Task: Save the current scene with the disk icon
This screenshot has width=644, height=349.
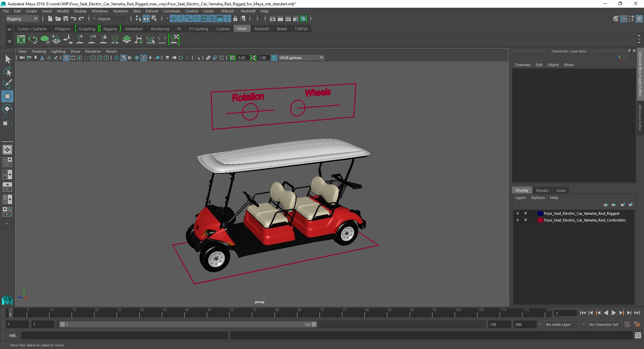Action: click(x=66, y=19)
